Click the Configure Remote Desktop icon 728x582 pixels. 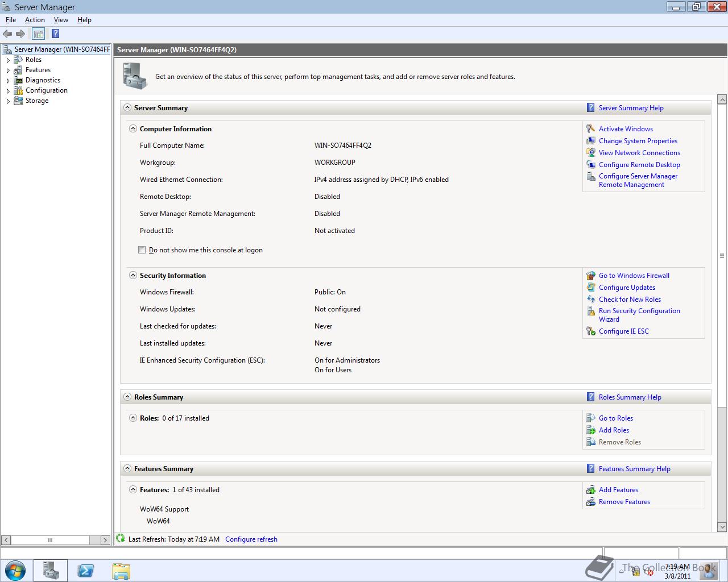[591, 165]
